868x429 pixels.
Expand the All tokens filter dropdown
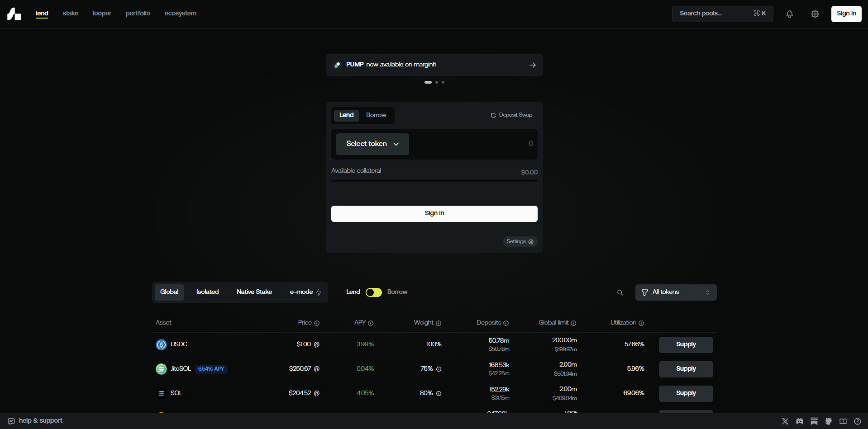pos(676,292)
